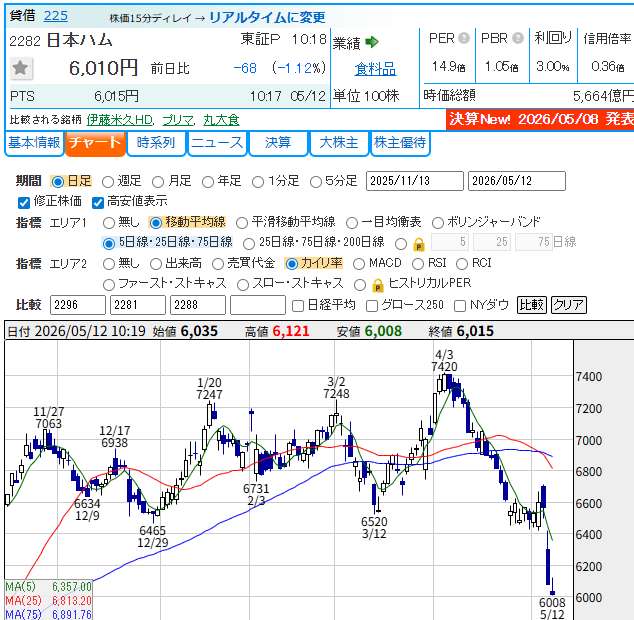Switch to the 時系列 tab
Viewport: 634px width, 620px height.
pos(156,143)
